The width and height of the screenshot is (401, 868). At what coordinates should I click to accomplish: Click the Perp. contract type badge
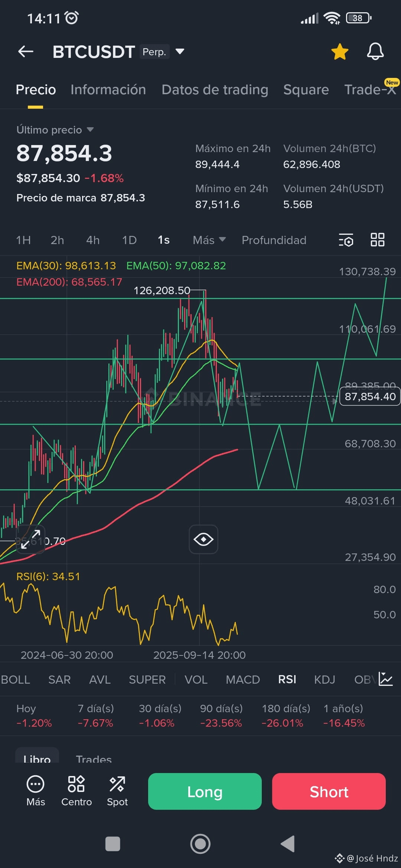(154, 52)
